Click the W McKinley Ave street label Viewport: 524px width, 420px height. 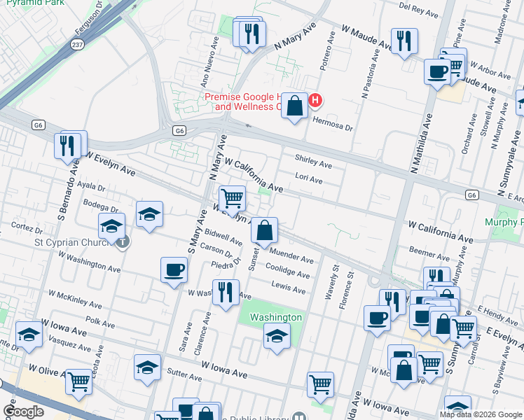[x=75, y=299]
